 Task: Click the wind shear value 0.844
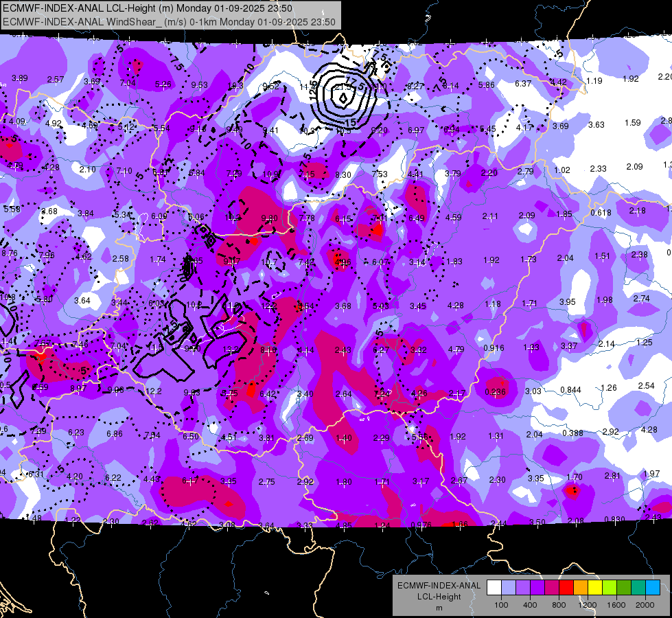[x=571, y=390]
